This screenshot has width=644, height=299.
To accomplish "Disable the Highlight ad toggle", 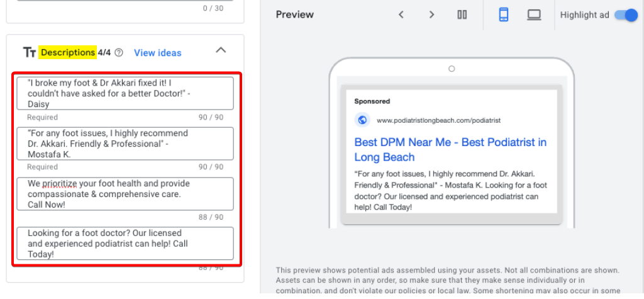I will tap(626, 15).
